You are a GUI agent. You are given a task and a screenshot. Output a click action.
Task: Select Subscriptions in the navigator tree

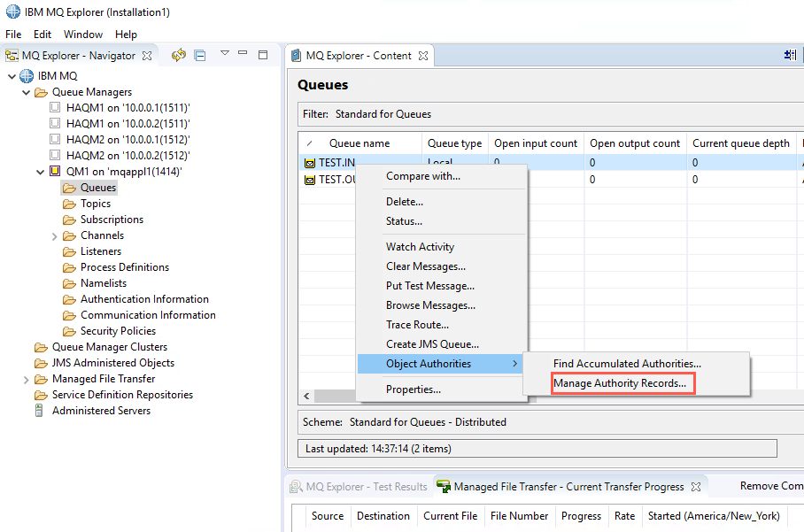click(112, 220)
